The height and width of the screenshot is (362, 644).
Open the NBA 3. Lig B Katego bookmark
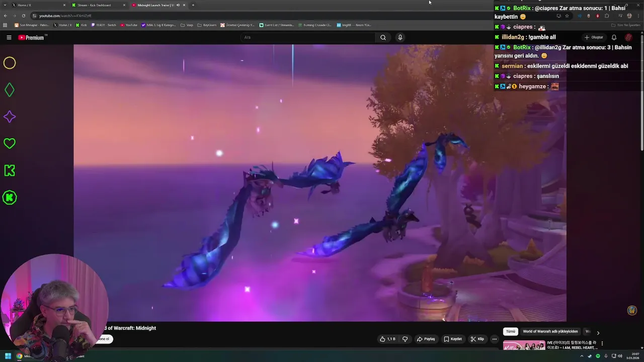tap(159, 25)
